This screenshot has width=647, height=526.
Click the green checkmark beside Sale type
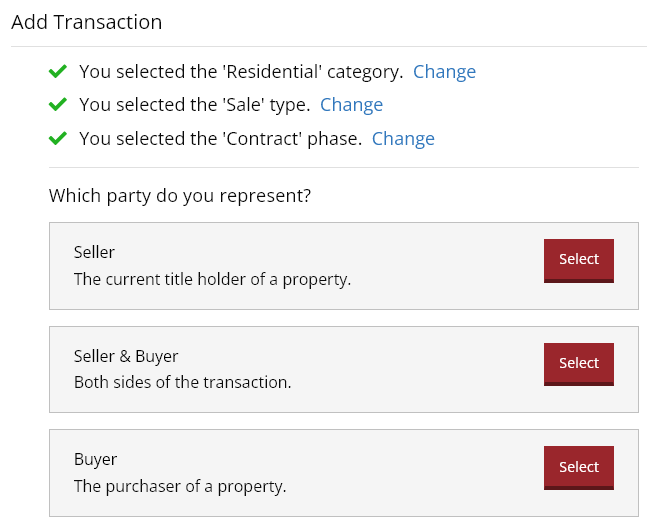(58, 104)
